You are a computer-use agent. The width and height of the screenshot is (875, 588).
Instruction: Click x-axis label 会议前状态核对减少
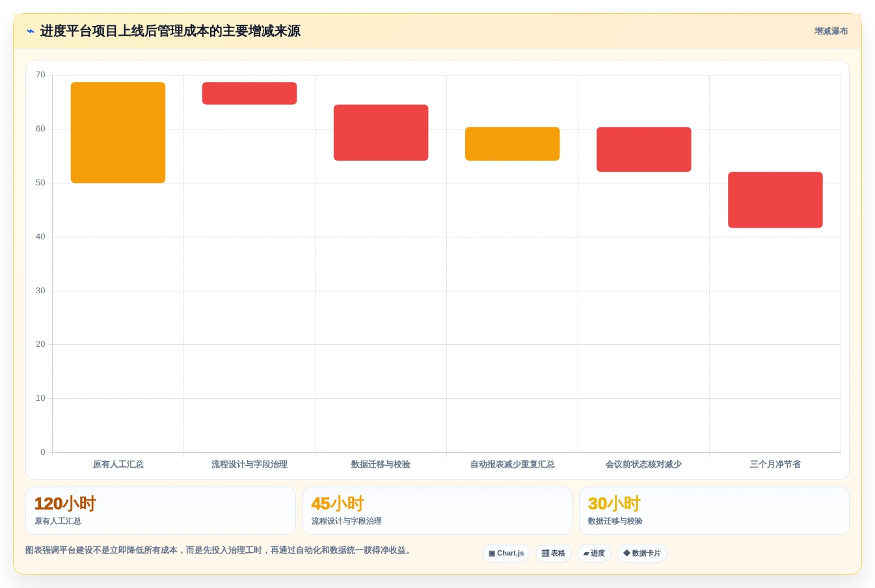[643, 464]
